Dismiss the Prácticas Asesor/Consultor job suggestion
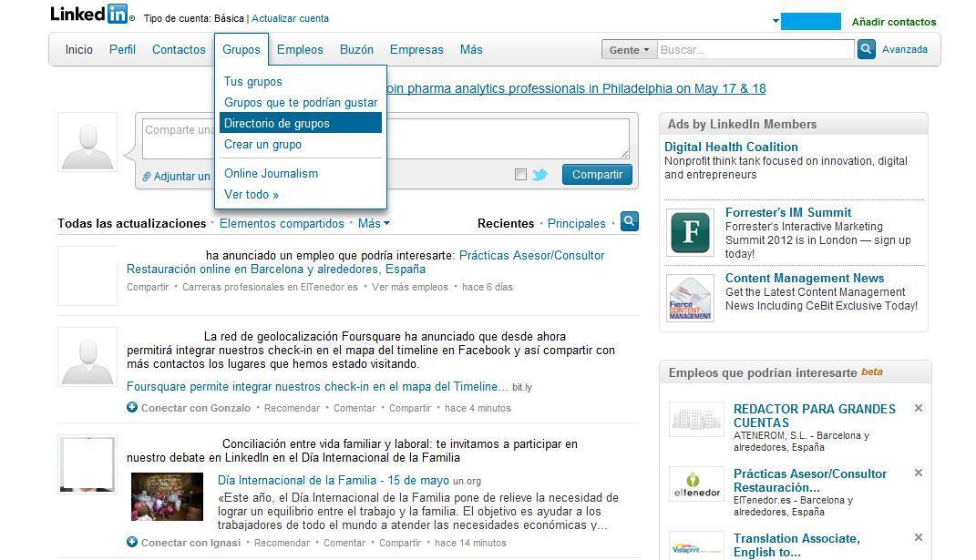Screen dimensions: 976x560 [x=919, y=473]
